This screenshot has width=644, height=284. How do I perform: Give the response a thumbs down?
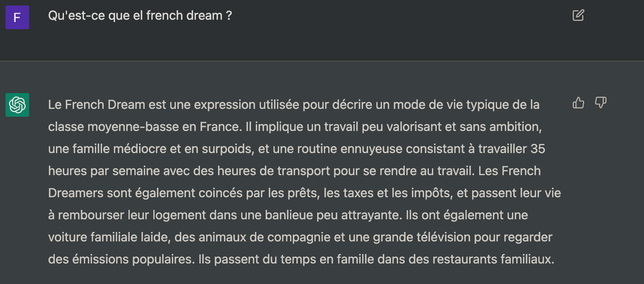[x=600, y=103]
